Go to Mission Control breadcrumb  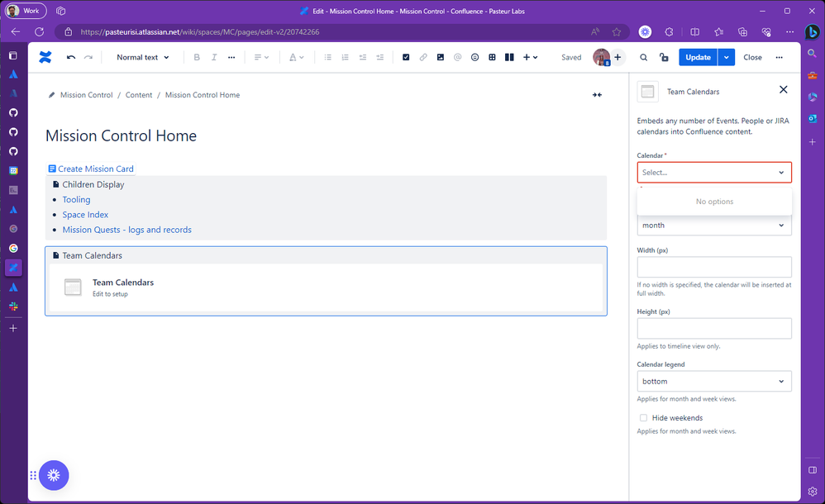[x=86, y=95]
